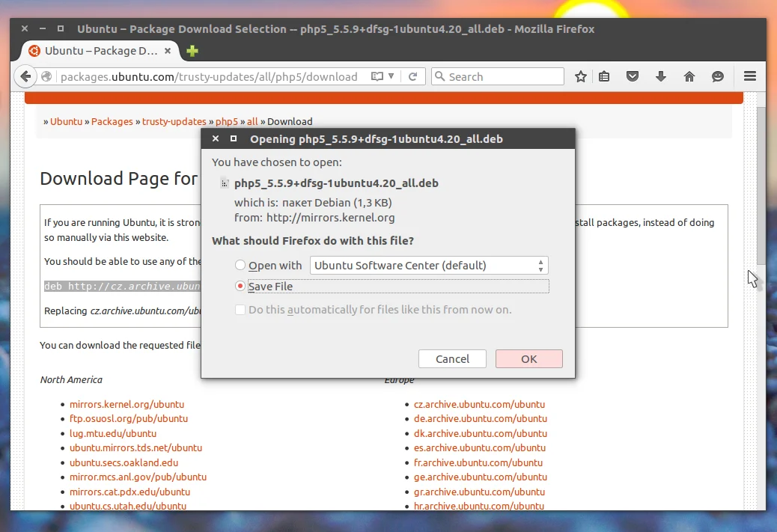Viewport: 777px width, 532px height.
Task: Open a new tab with green plus
Action: [192, 51]
